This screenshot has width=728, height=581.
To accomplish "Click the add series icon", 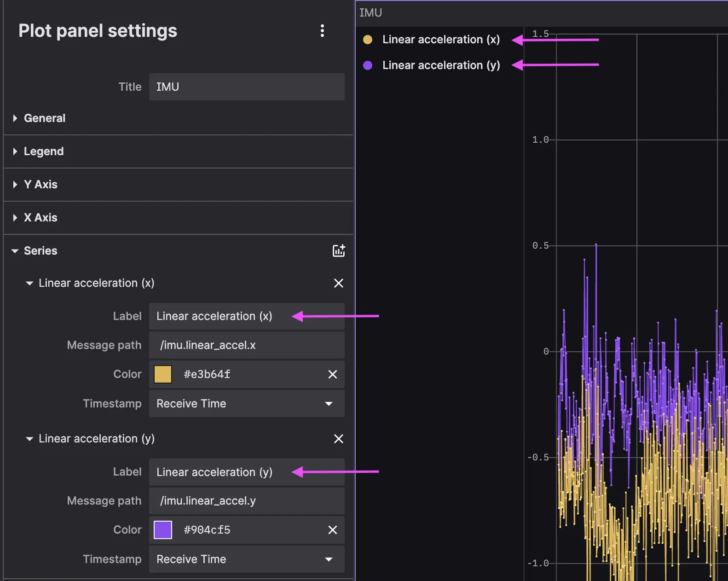I will pyautogui.click(x=339, y=251).
